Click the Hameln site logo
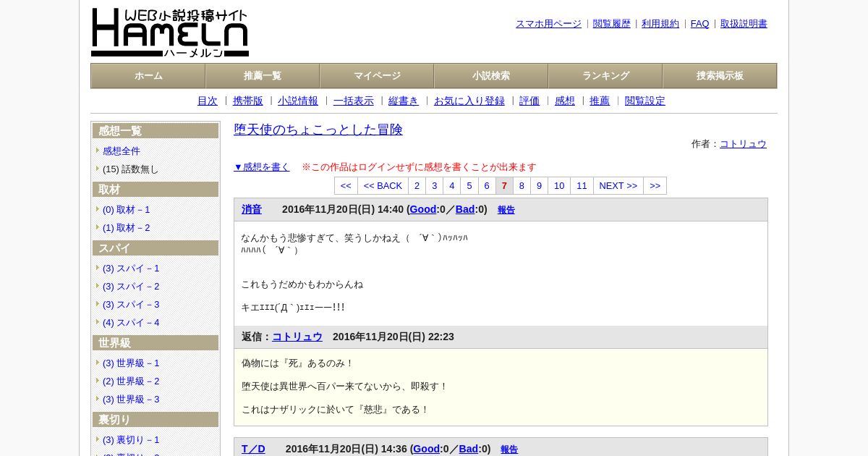868x456 pixels. pyautogui.click(x=170, y=33)
